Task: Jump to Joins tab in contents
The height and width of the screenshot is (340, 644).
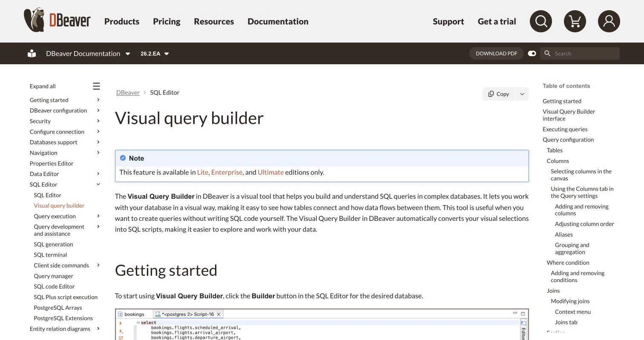Action: [x=566, y=322]
